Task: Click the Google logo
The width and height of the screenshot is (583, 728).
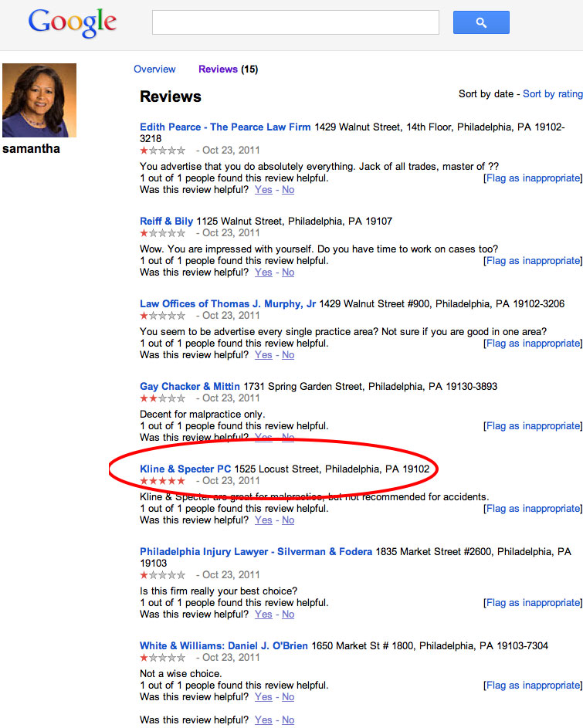Action: [73, 22]
